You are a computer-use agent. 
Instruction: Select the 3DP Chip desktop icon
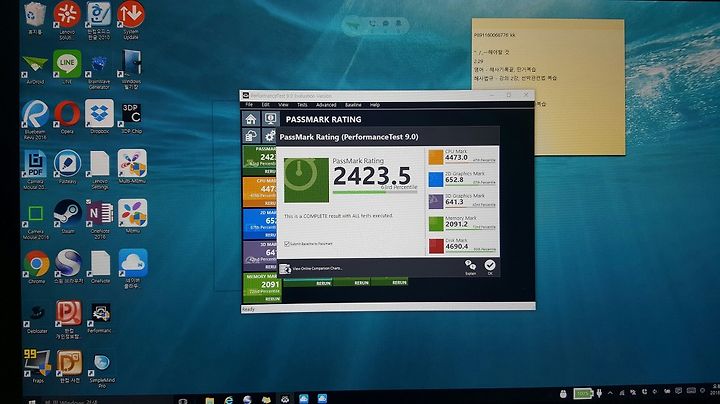(131, 117)
